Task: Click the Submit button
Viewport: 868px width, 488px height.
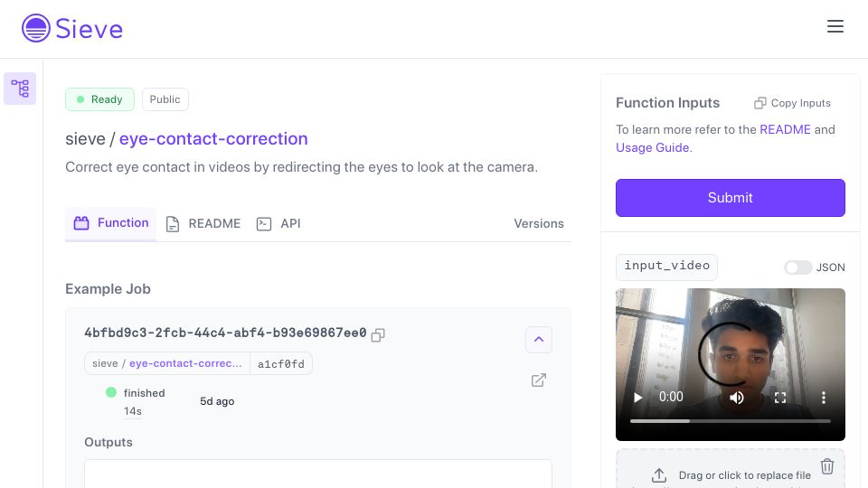Action: click(x=731, y=198)
